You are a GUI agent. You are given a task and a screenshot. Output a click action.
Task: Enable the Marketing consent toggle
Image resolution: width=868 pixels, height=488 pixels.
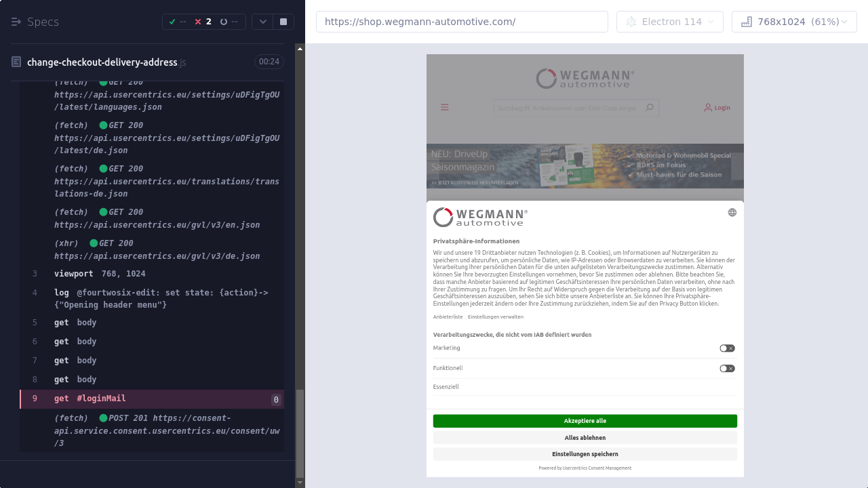point(727,348)
